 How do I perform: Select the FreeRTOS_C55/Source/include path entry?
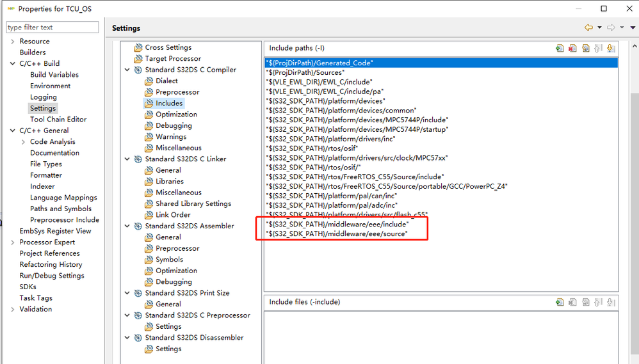tap(441, 177)
